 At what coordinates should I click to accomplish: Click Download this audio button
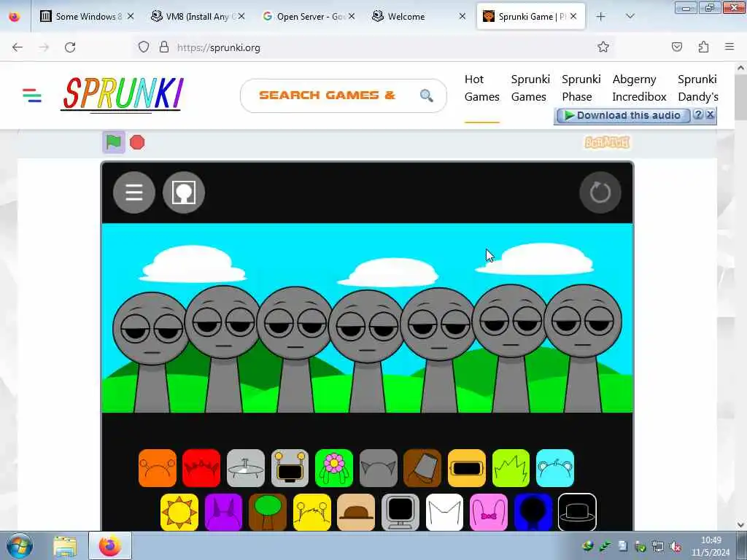point(623,116)
